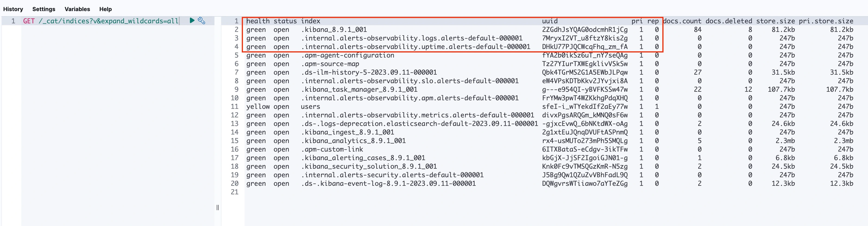
Task: Click the 'users' index name in output
Action: coord(310,107)
